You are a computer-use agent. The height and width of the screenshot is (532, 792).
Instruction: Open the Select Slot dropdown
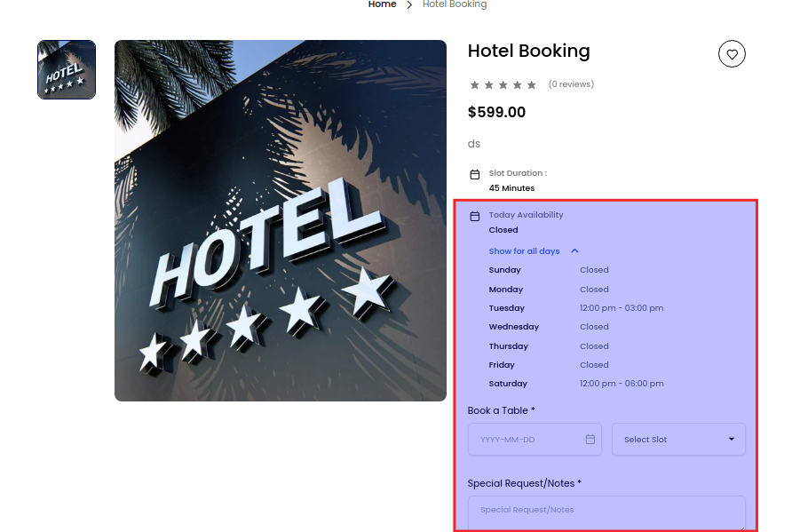click(x=678, y=440)
